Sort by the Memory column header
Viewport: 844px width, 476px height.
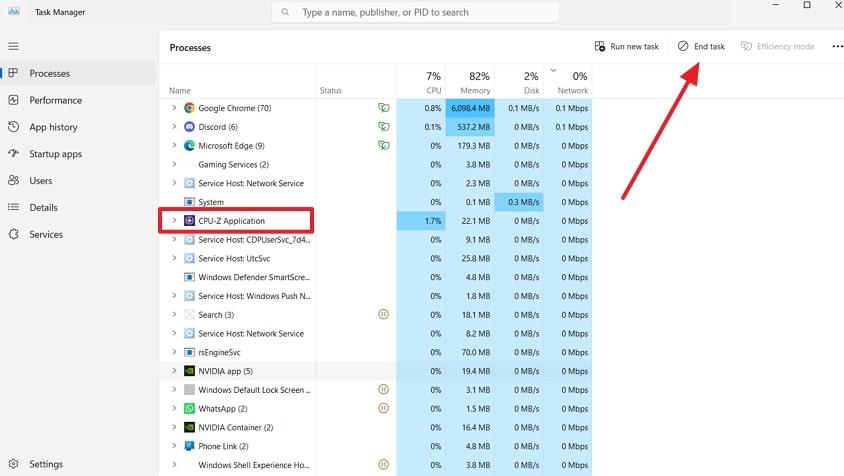(470, 81)
